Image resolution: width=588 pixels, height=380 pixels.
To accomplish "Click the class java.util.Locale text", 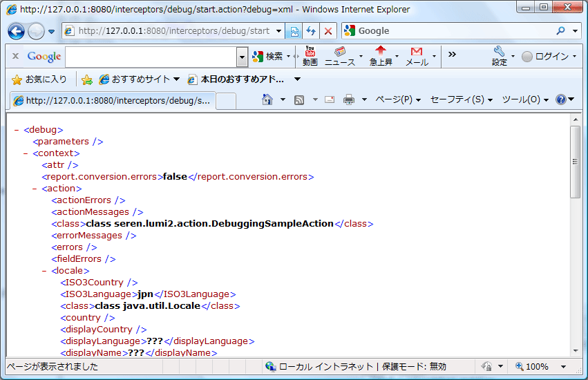I will pos(147,306).
